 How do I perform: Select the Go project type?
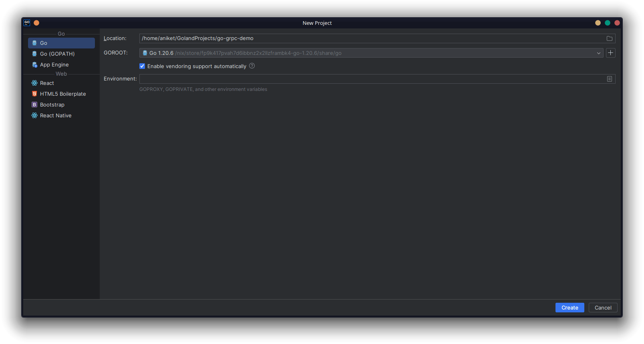point(44,43)
